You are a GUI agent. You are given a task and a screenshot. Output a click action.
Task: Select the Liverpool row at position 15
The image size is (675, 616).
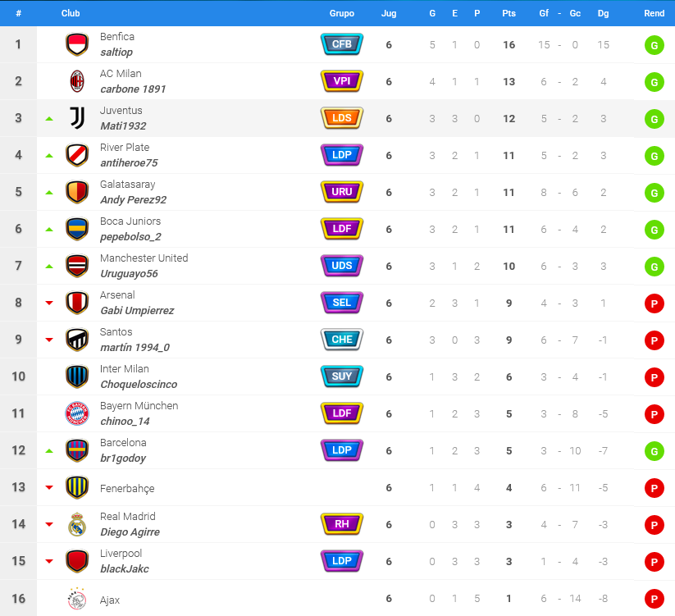338,561
